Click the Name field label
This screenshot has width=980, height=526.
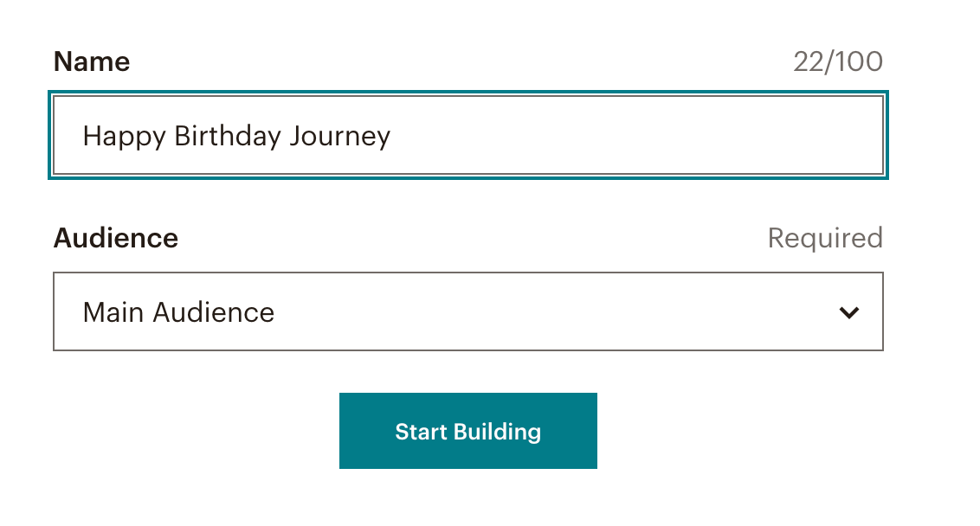point(92,61)
